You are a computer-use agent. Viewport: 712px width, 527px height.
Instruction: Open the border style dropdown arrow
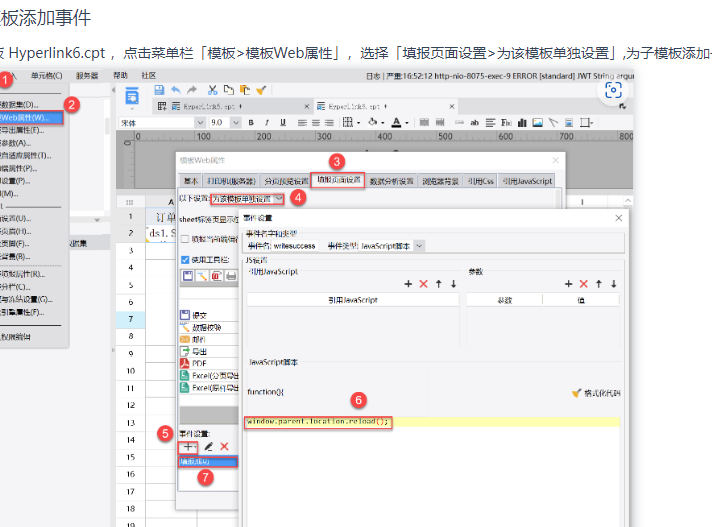[x=359, y=123]
